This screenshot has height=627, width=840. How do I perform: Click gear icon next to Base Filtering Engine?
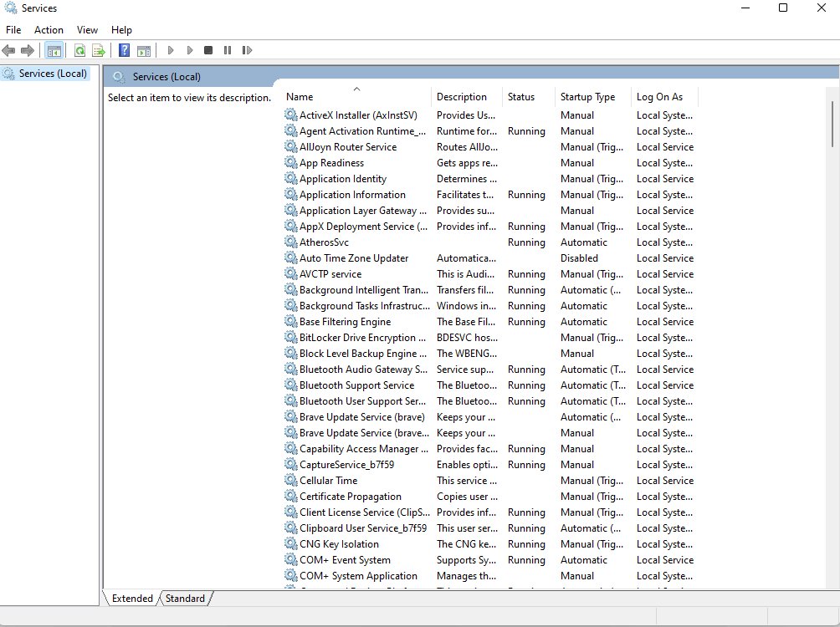(291, 321)
